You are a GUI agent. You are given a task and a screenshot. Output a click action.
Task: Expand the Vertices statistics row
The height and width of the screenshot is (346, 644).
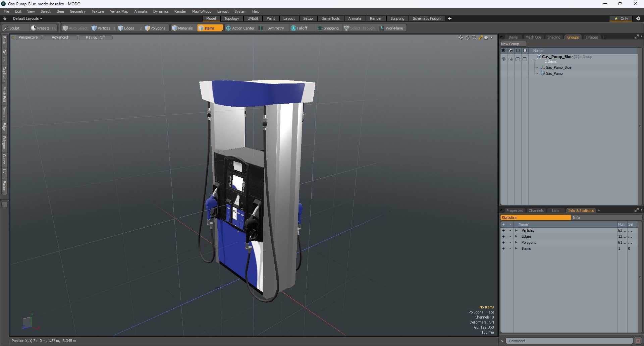pos(517,230)
